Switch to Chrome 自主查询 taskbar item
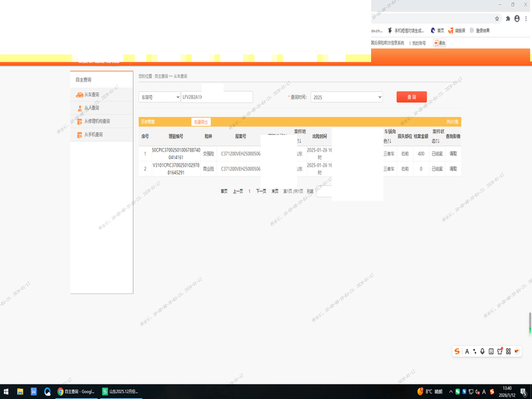532x399 pixels. (78, 392)
